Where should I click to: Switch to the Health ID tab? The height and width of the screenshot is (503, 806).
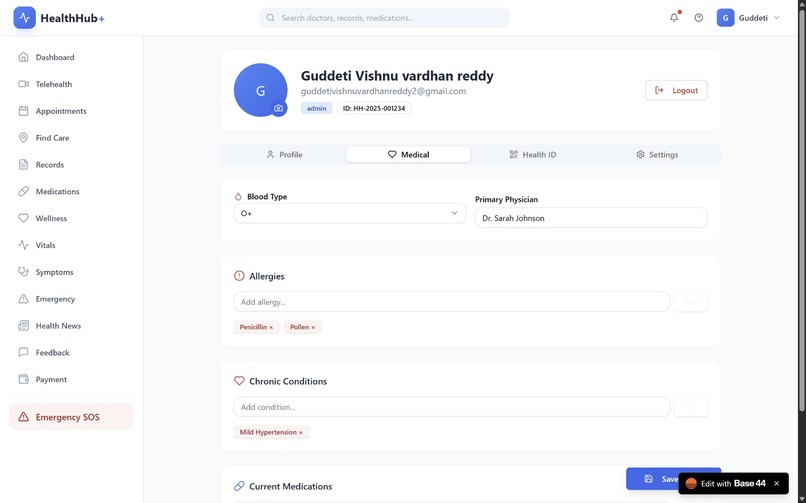point(533,155)
